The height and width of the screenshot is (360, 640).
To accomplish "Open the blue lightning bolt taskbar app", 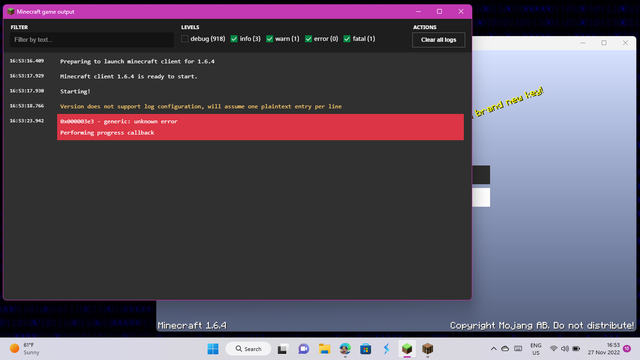I will coord(386,349).
